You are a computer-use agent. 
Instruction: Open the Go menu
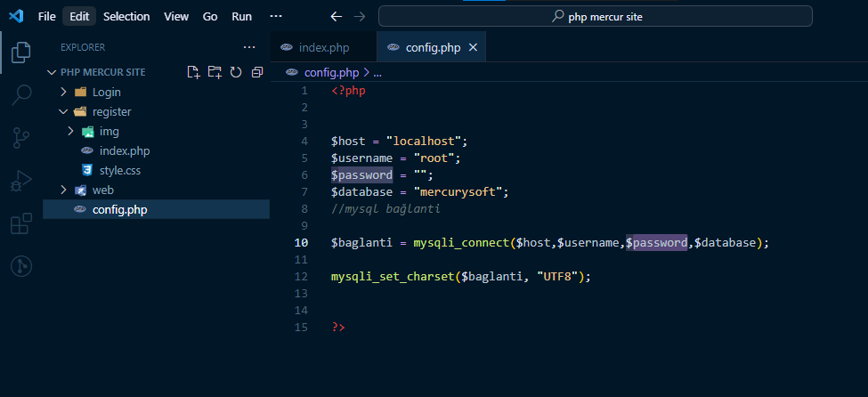[x=210, y=17]
